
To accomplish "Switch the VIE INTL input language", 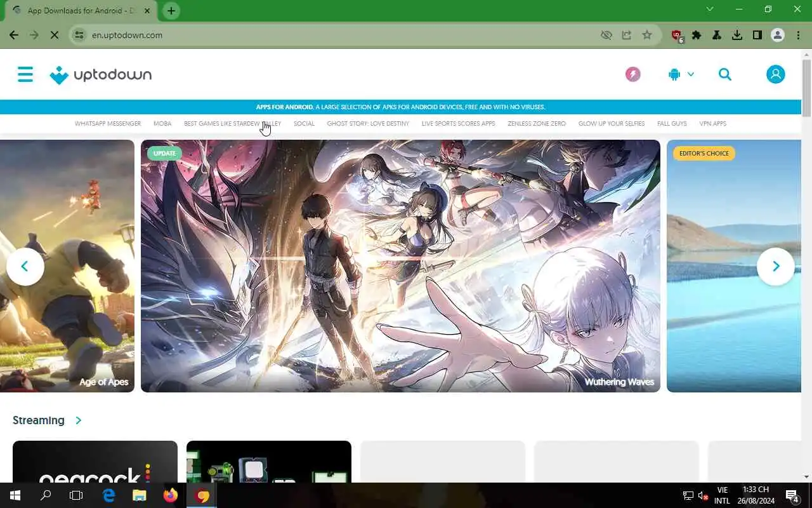I will [722, 495].
